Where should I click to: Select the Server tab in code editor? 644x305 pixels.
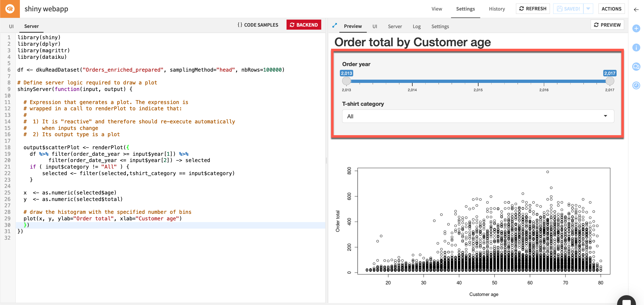point(31,26)
